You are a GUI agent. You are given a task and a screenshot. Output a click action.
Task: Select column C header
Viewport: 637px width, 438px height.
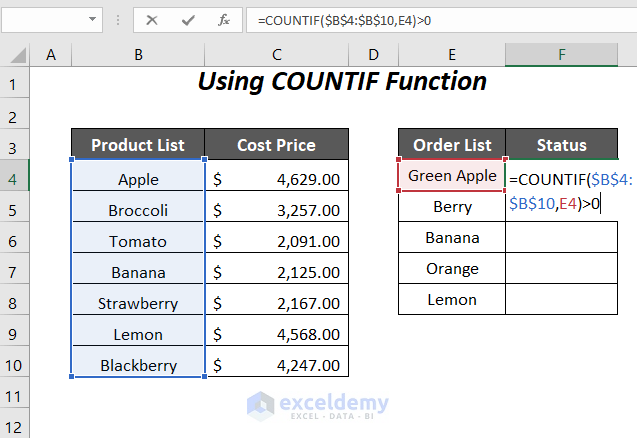pos(276,54)
